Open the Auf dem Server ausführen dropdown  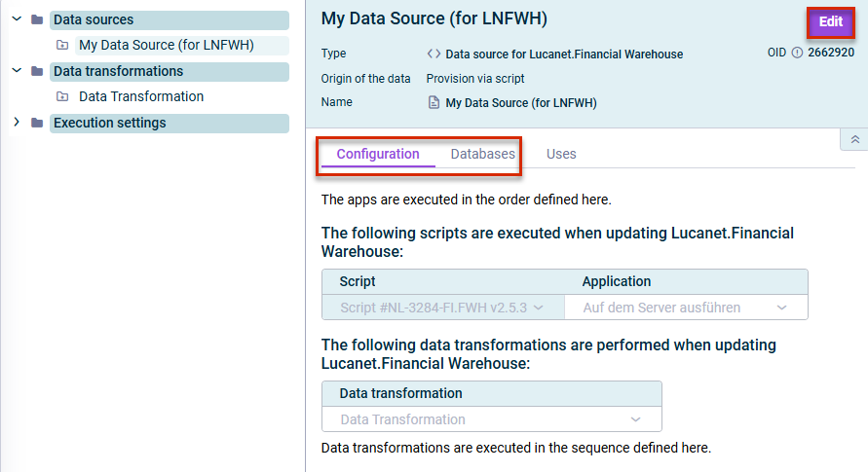pos(686,308)
